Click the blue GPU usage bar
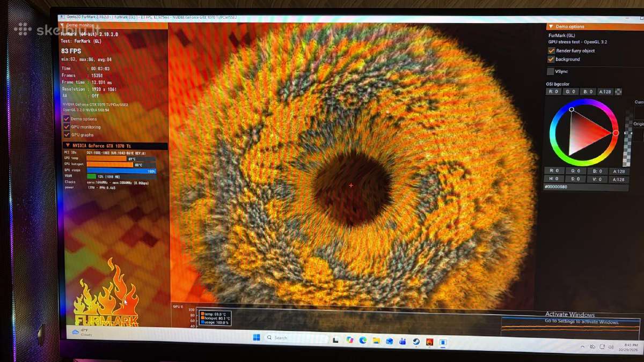The height and width of the screenshot is (362, 644). click(x=121, y=171)
